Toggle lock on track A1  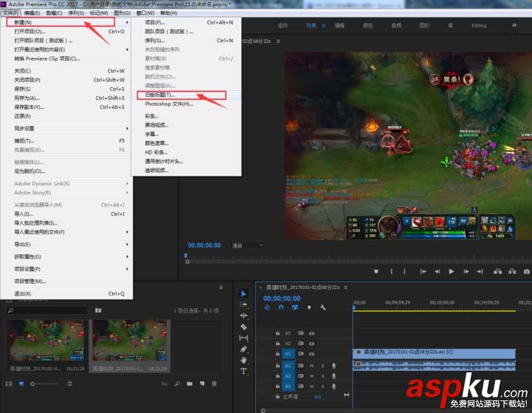pos(278,366)
